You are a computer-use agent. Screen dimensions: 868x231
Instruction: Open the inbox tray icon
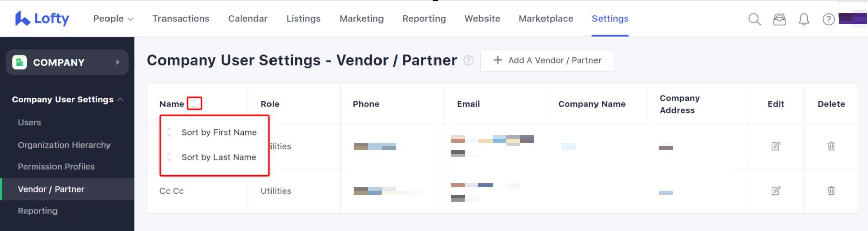click(x=779, y=19)
